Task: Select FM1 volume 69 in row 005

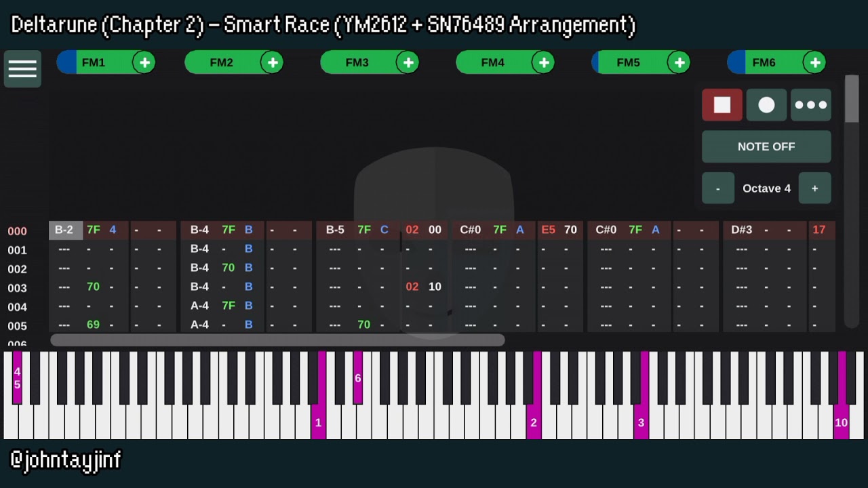Action: point(94,325)
